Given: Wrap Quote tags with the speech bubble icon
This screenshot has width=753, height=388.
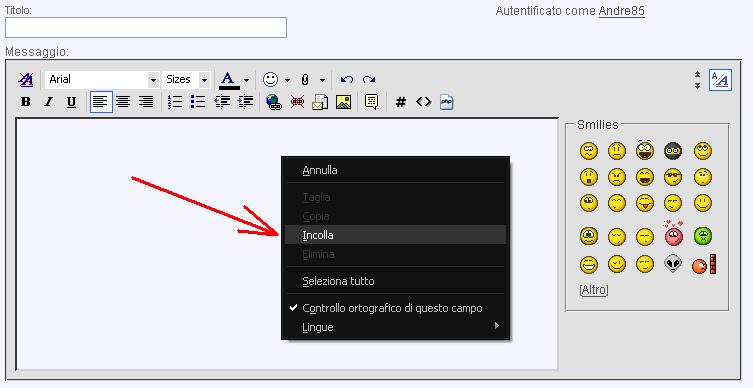Looking at the screenshot, I should (x=372, y=102).
